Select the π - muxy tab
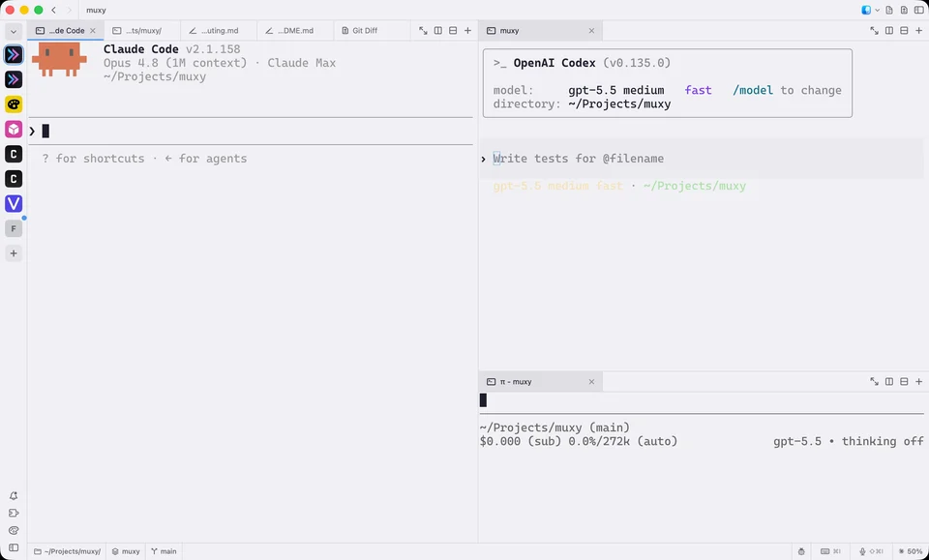929x560 pixels. tap(540, 382)
